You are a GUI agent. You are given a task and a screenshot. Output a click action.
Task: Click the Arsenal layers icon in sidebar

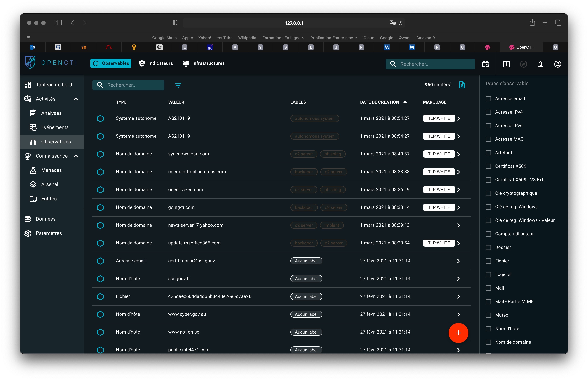coord(33,184)
